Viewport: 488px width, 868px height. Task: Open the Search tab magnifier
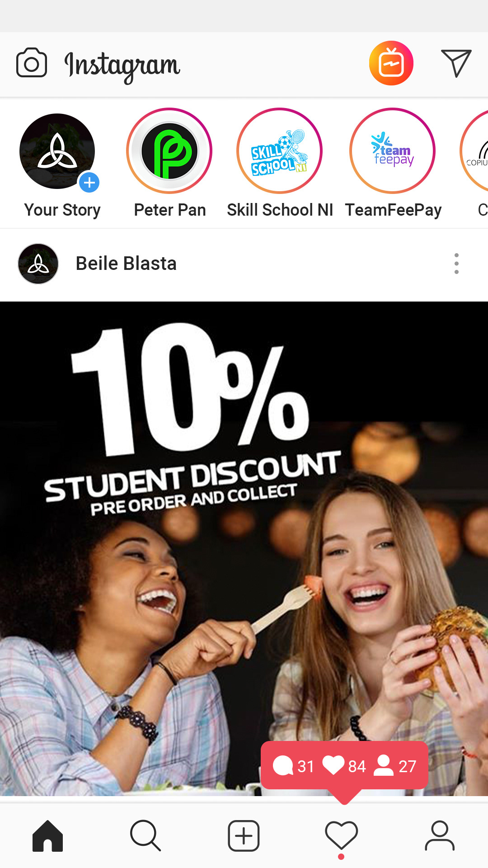[145, 836]
